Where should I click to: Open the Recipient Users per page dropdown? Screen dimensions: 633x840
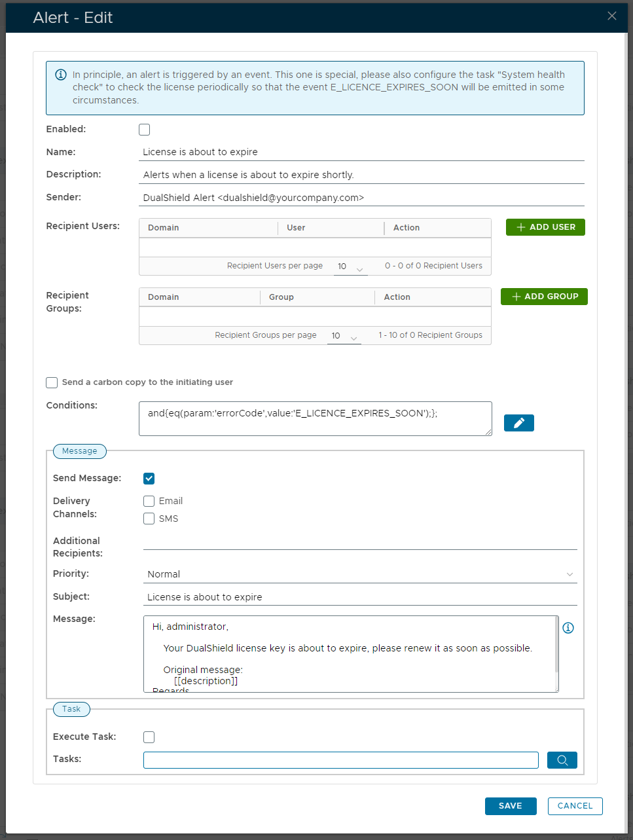click(x=350, y=267)
